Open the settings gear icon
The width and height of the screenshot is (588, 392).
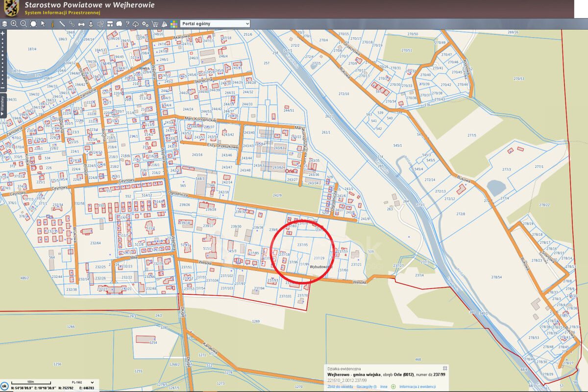[x=145, y=23]
